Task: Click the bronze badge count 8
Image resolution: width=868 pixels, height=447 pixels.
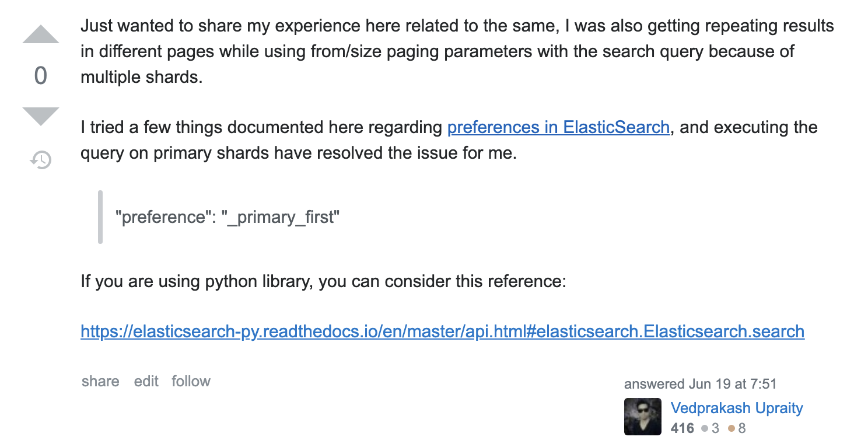Action: (741, 428)
